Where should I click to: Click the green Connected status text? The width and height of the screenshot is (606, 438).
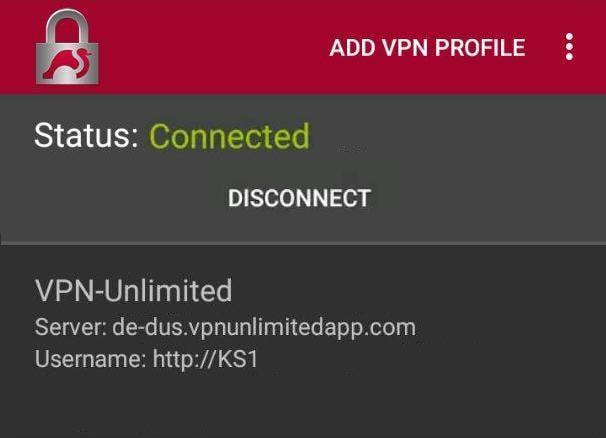point(230,136)
